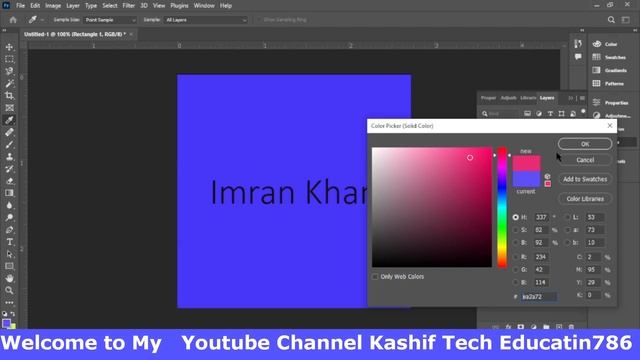
Task: Close the Color Picker dialog
Action: tap(610, 126)
